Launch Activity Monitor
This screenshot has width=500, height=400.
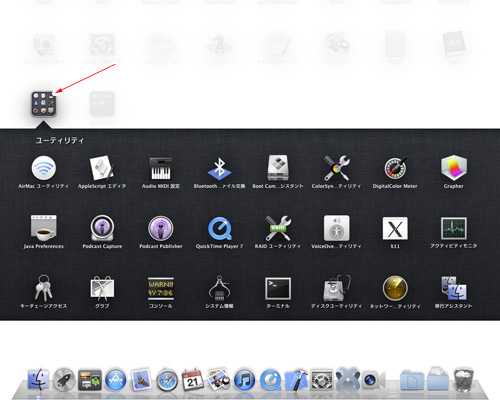tap(454, 228)
